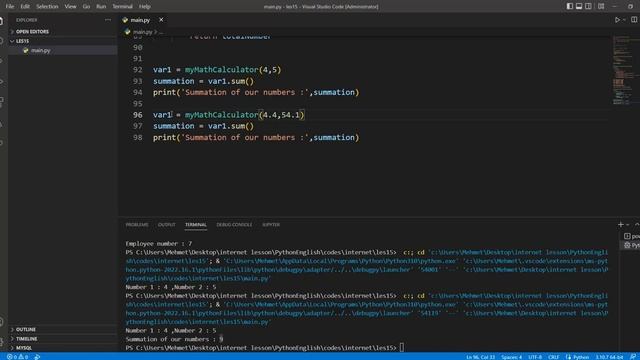The width and height of the screenshot is (640, 360).
Task: Open the Terminal menu
Action: pos(122,6)
